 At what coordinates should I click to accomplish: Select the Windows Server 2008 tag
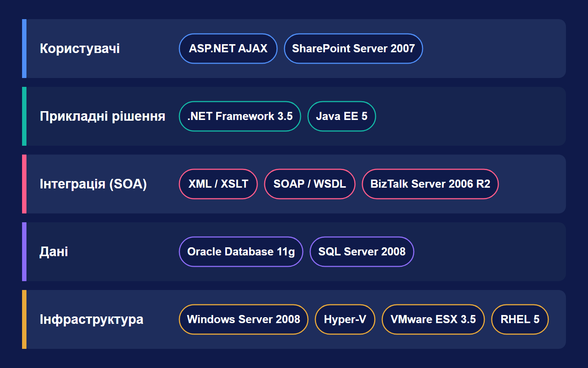click(x=244, y=319)
